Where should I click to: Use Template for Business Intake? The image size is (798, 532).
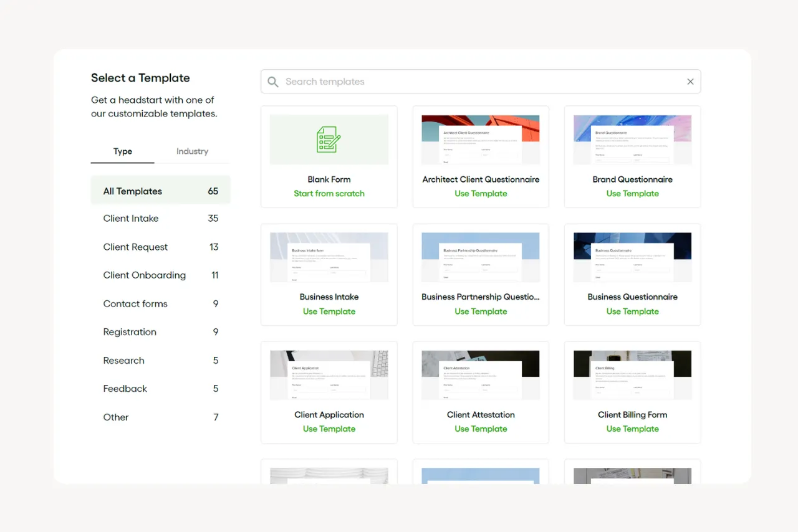pyautogui.click(x=329, y=311)
